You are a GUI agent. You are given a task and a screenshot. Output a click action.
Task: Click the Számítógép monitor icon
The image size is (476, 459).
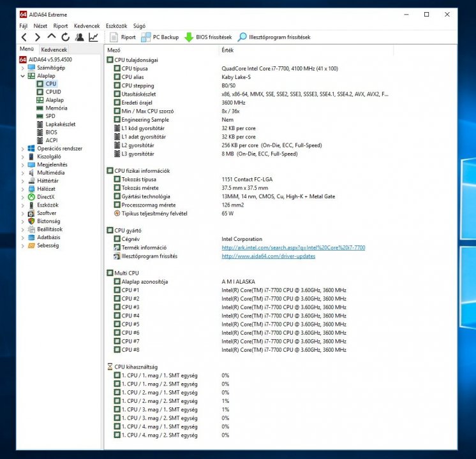pos(31,68)
